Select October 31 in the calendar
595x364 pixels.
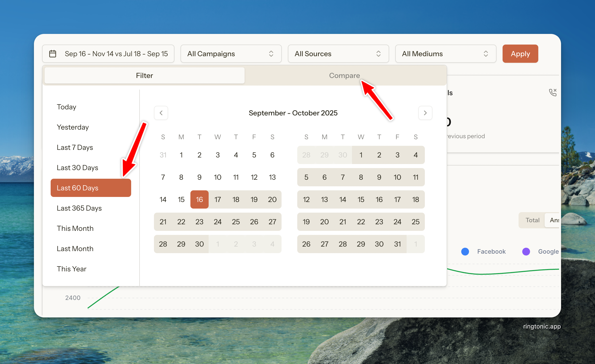(x=397, y=244)
